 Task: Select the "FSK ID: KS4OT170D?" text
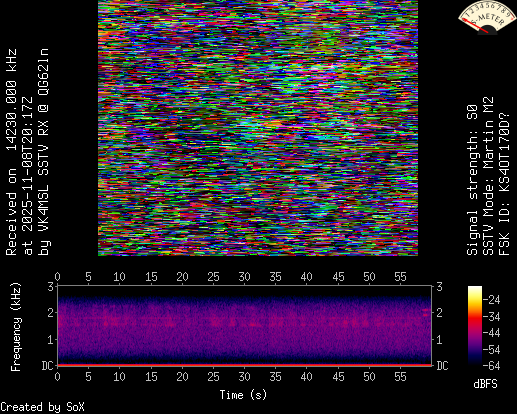click(505, 184)
